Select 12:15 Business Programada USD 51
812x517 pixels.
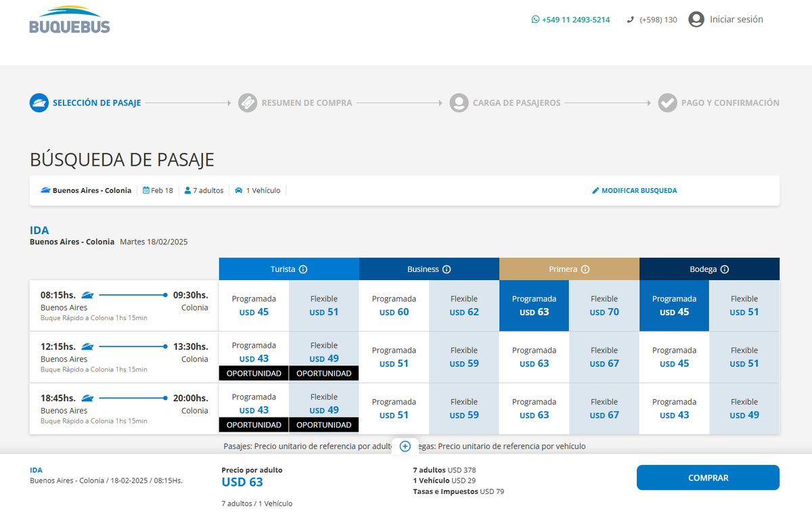(x=394, y=357)
